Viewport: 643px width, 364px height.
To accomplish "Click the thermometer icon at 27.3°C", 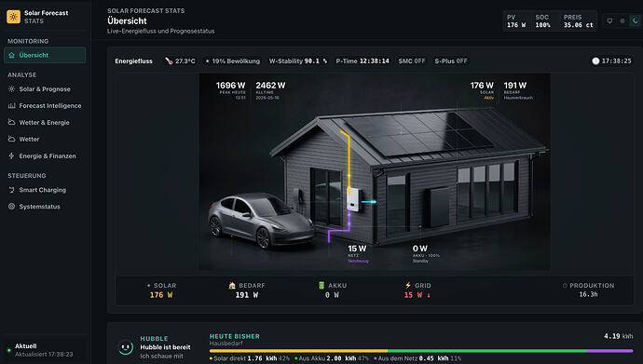I will click(x=169, y=61).
